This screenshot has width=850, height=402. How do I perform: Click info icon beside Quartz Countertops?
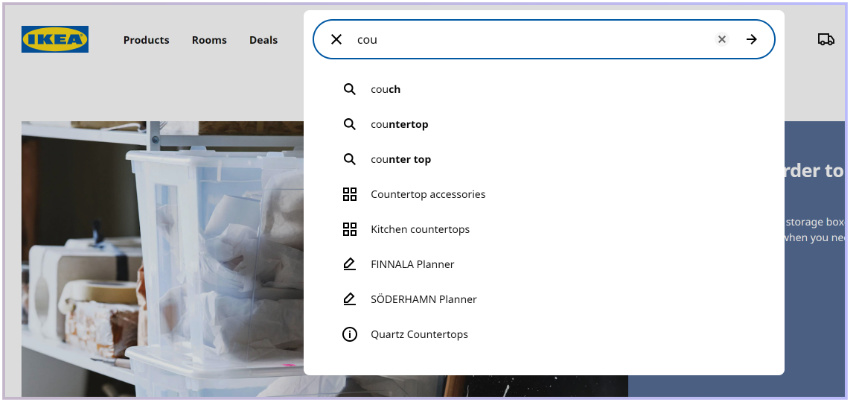[349, 334]
